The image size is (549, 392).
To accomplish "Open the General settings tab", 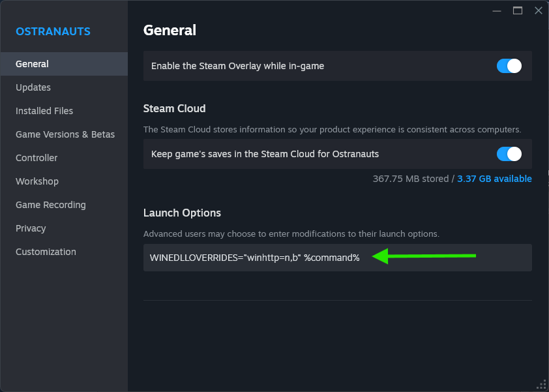I will 64,64.
